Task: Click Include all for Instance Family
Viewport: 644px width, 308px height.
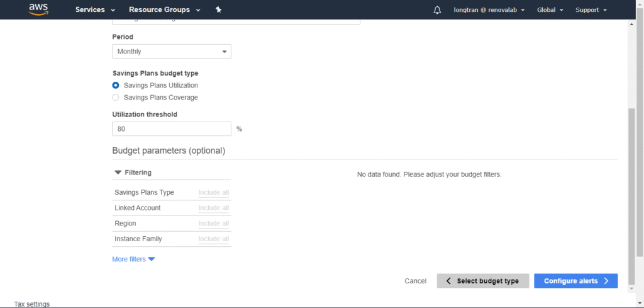Action: (214, 239)
